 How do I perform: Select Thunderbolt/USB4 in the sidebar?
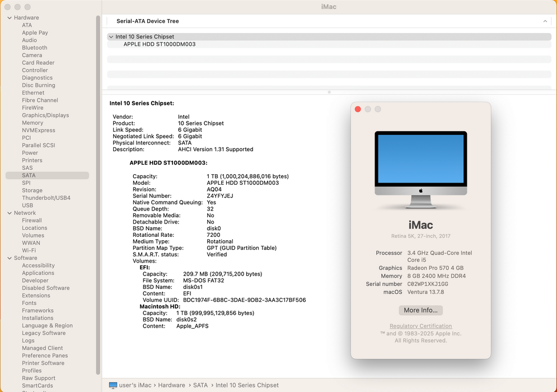tap(46, 198)
